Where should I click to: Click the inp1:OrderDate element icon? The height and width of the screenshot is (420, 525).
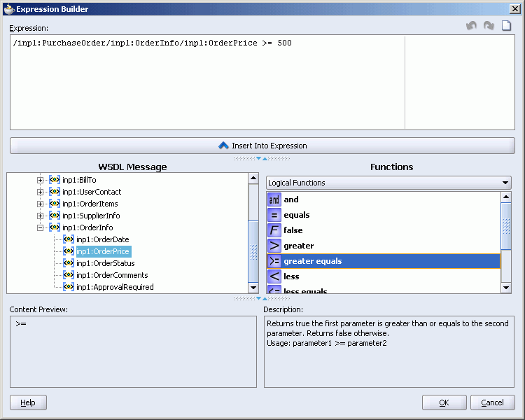[69, 239]
